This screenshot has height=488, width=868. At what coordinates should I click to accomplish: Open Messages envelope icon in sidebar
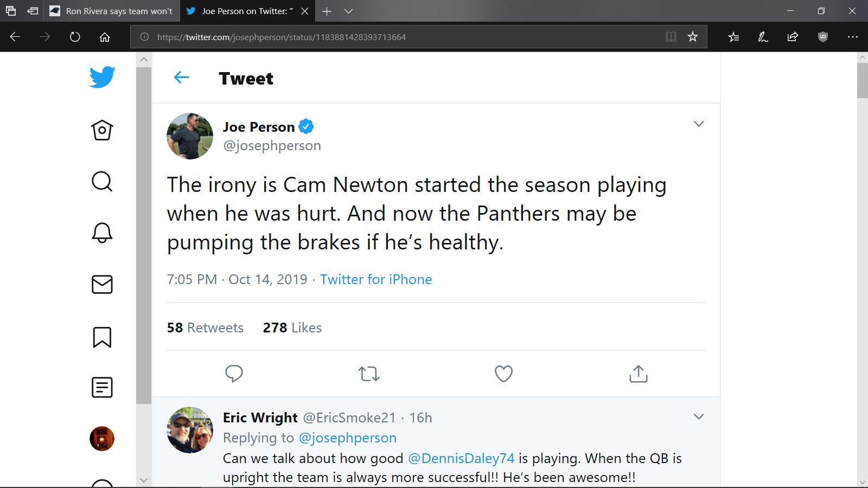(x=102, y=284)
